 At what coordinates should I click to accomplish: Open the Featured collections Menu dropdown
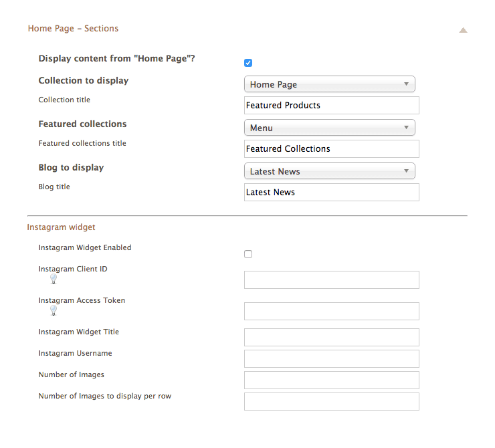pos(330,128)
